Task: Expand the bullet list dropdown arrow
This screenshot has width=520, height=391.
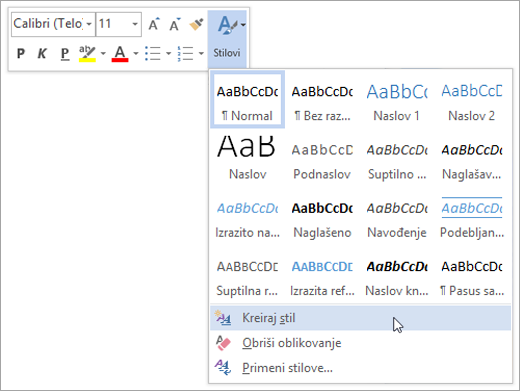Action: (168, 53)
